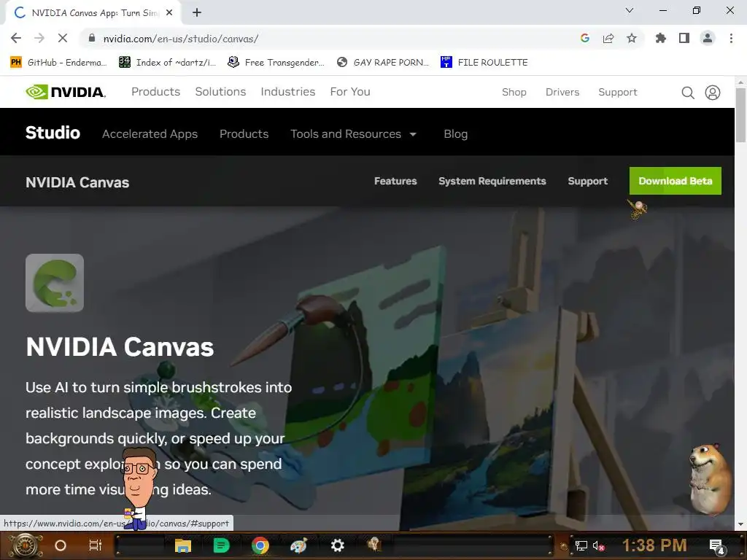Open the Index of ~dartz bookmark

(x=167, y=63)
